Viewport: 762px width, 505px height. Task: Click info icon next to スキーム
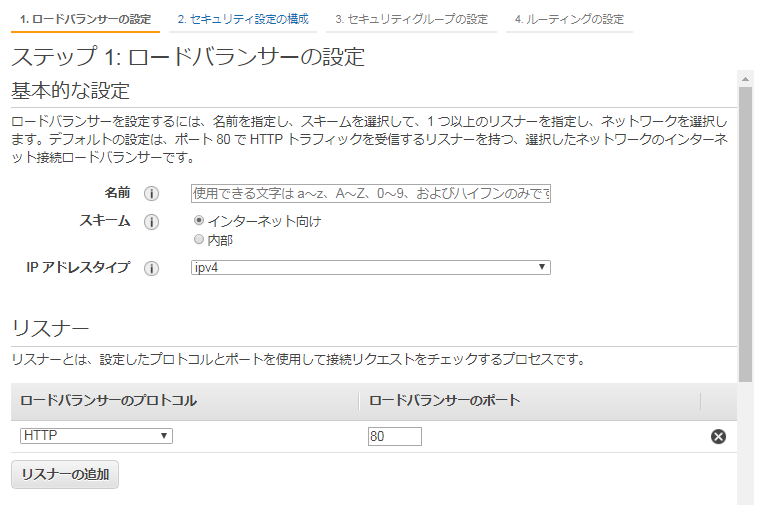[x=152, y=222]
